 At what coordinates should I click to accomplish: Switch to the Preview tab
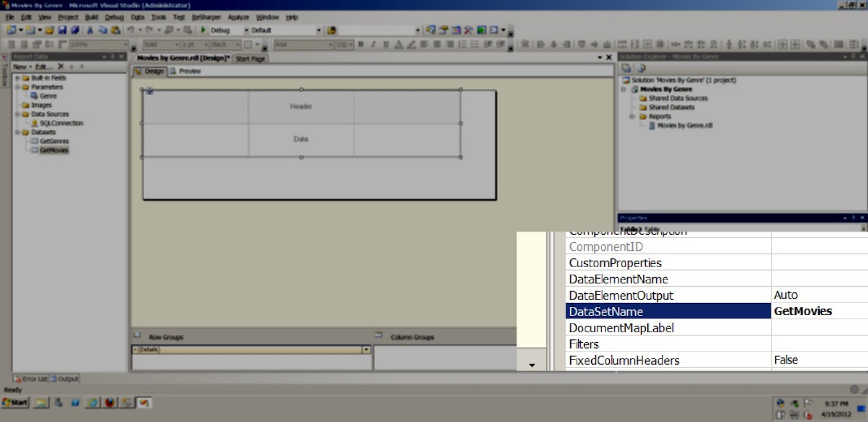tap(186, 71)
